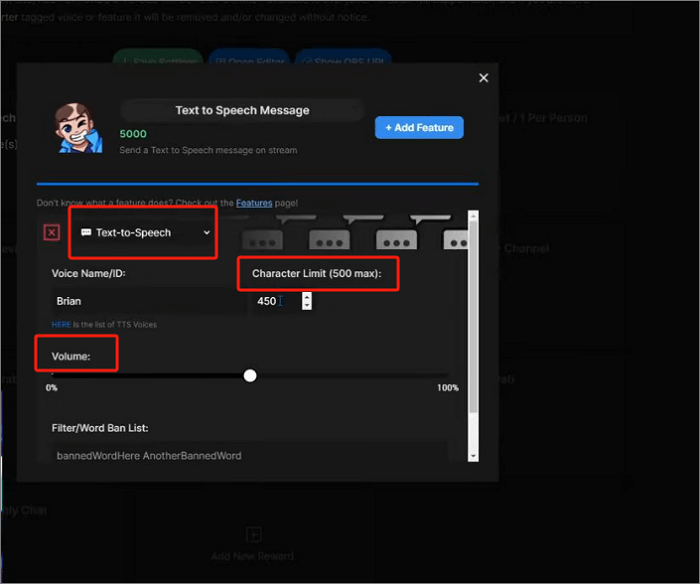Click the dialog scrollbar thumb
Viewport: 700px width, 584px height.
(x=473, y=317)
